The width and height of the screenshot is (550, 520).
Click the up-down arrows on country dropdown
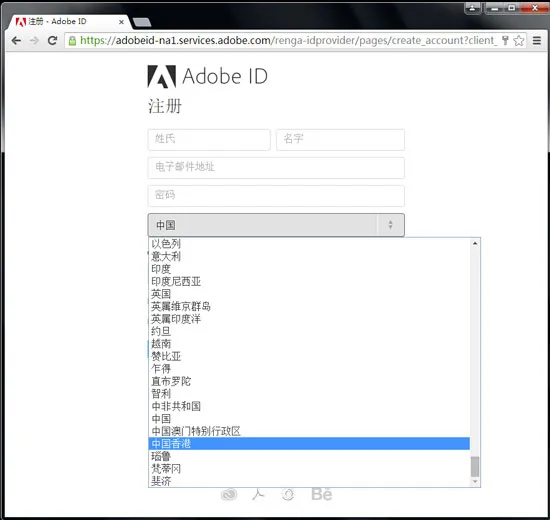tap(390, 225)
